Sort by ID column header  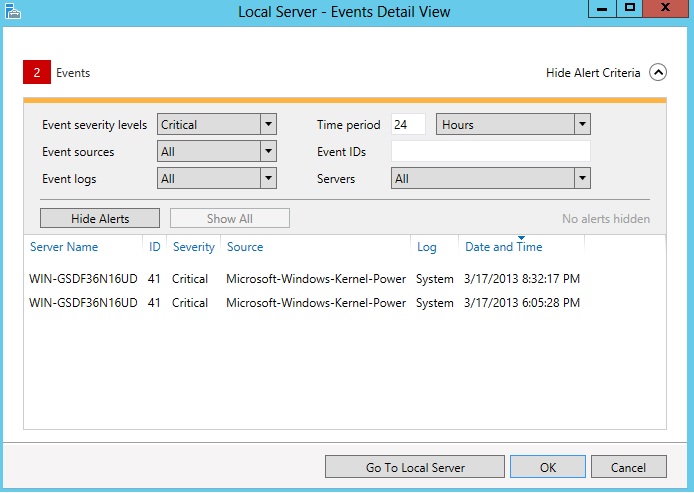coord(155,247)
